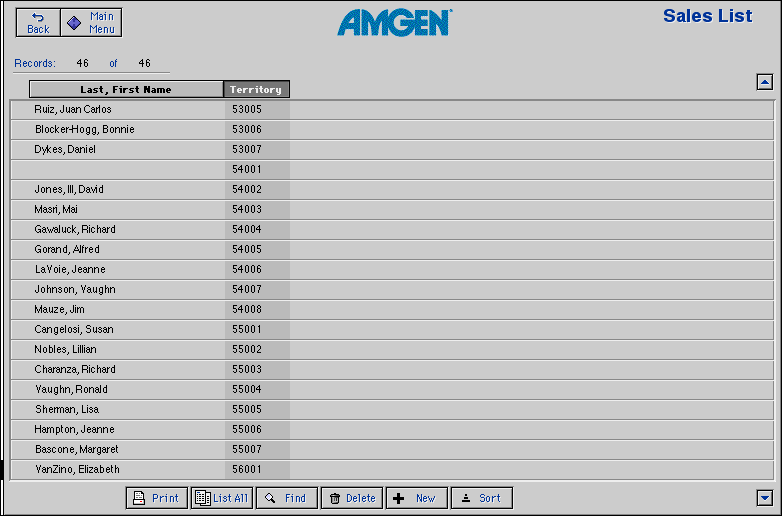The width and height of the screenshot is (782, 516).
Task: Click territory value 54002
Action: [x=247, y=189]
